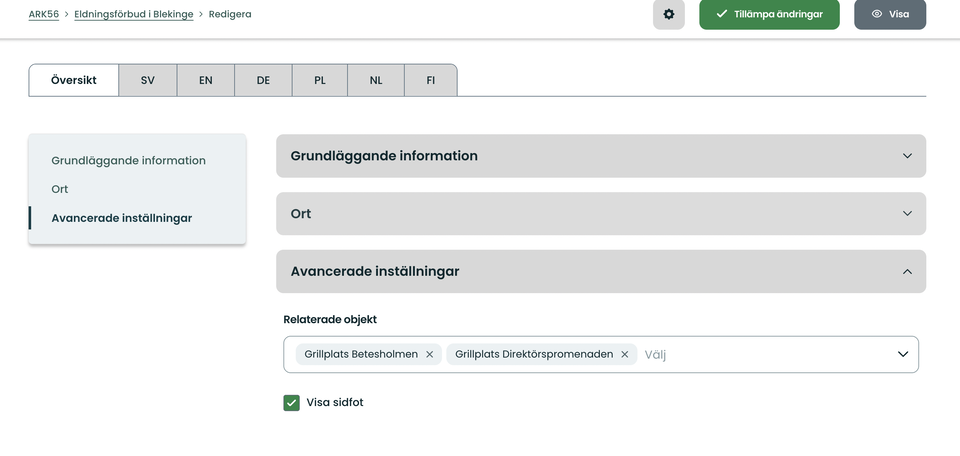Viewport: 960px width, 456px height.
Task: Select the DE language tab
Action: click(x=263, y=80)
